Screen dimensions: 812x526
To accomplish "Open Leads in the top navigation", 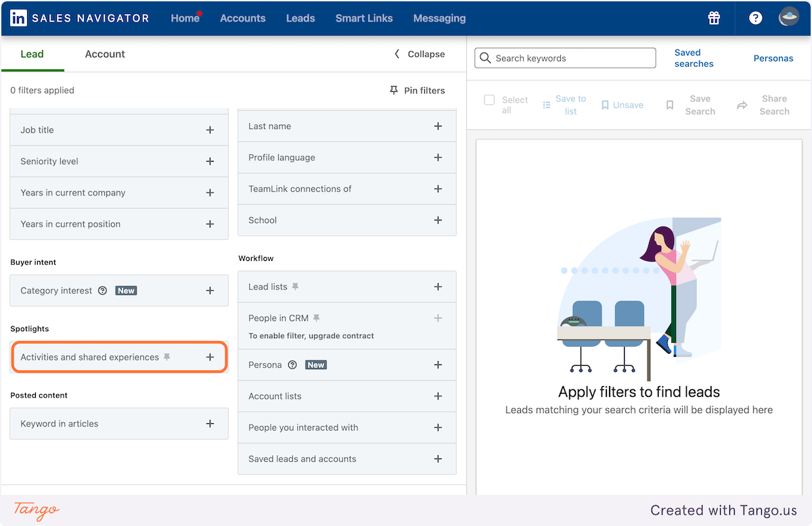I will click(x=300, y=18).
